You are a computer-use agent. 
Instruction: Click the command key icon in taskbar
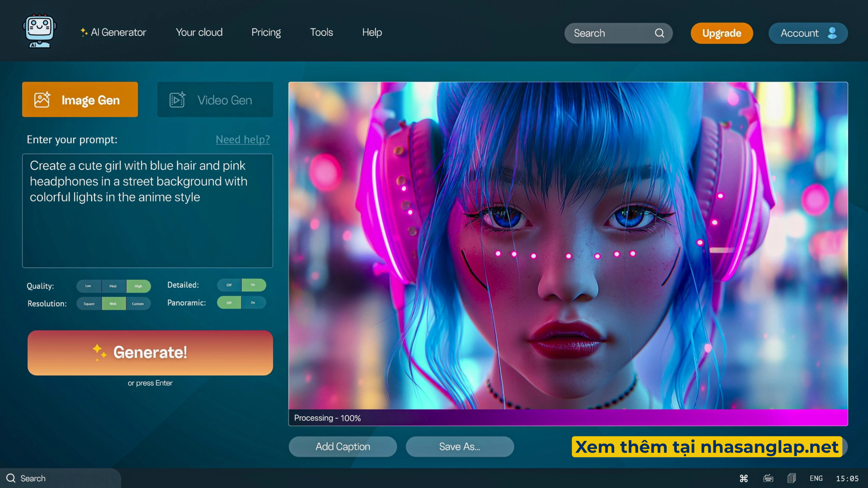(x=744, y=478)
